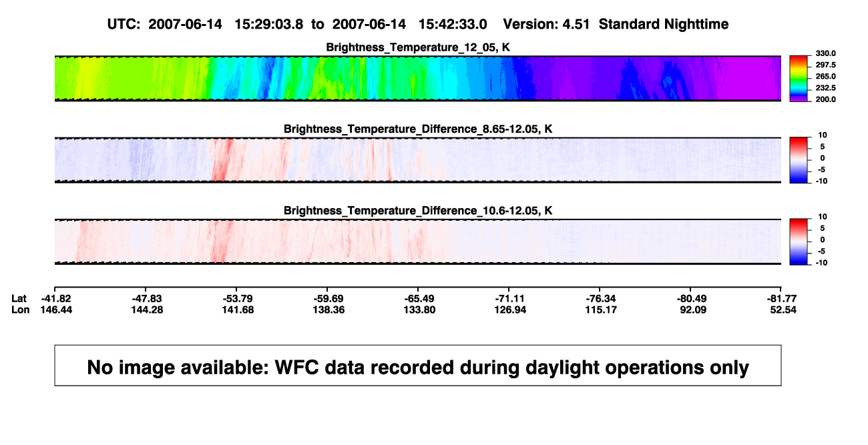The width and height of the screenshot is (868, 445).
Task: Click longitude value 141.68
Action: point(236,310)
